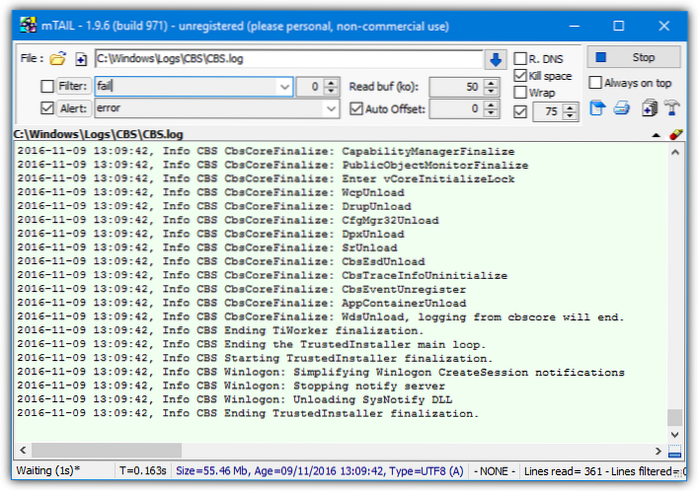Click the WcpUnload log line
The width and height of the screenshot is (698, 491).
click(x=211, y=193)
